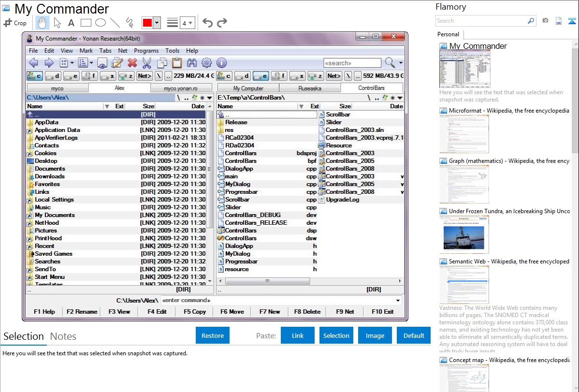Open the line width dropdown
This screenshot has height=392, width=579.
187,23
